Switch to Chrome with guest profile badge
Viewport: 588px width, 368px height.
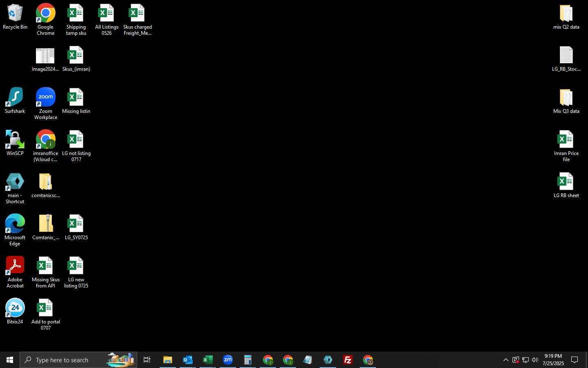(368, 360)
